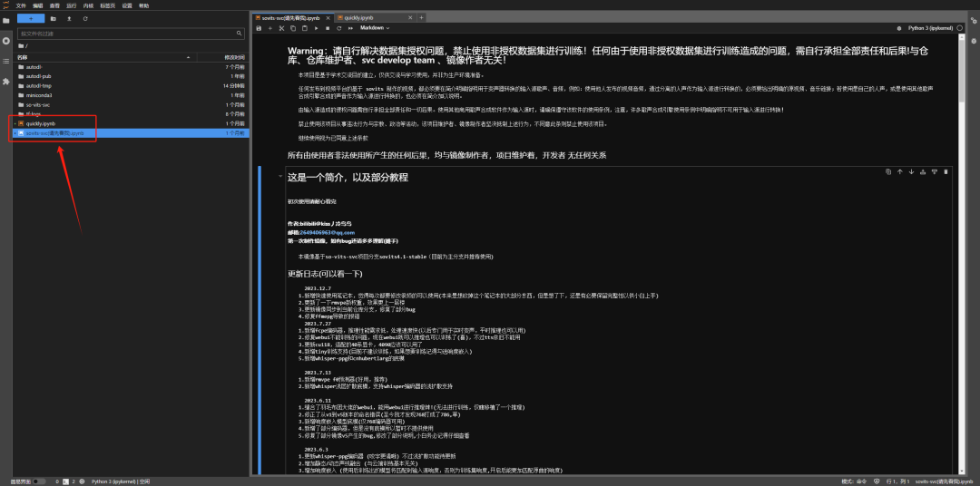Collapse the active markdown cell heading
This screenshot has width=980, height=486.
(280, 177)
